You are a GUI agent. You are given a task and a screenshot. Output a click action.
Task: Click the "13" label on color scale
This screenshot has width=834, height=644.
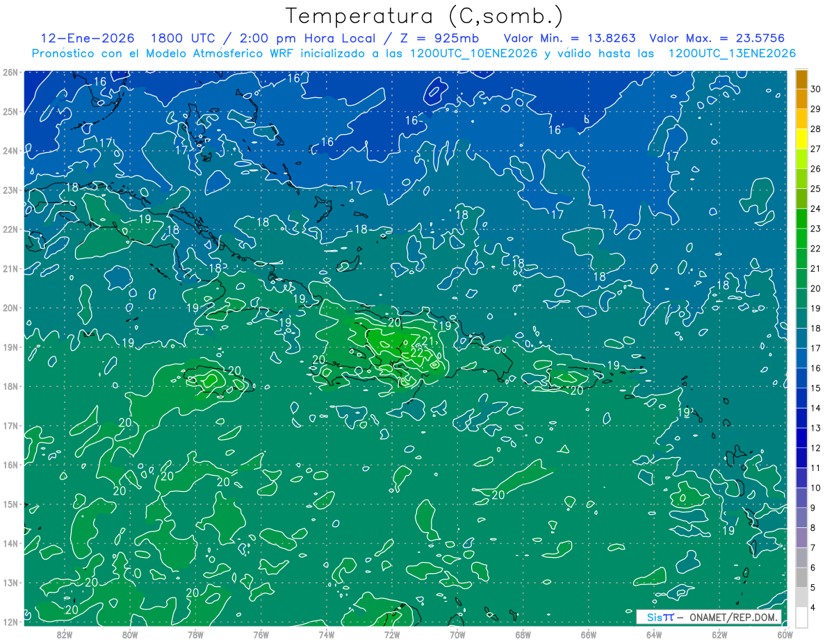(x=816, y=428)
